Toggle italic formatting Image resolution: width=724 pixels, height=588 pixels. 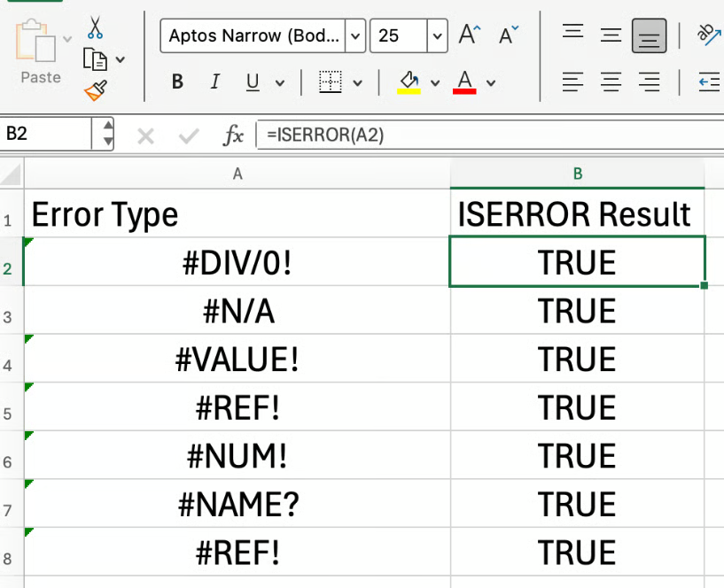click(x=214, y=82)
